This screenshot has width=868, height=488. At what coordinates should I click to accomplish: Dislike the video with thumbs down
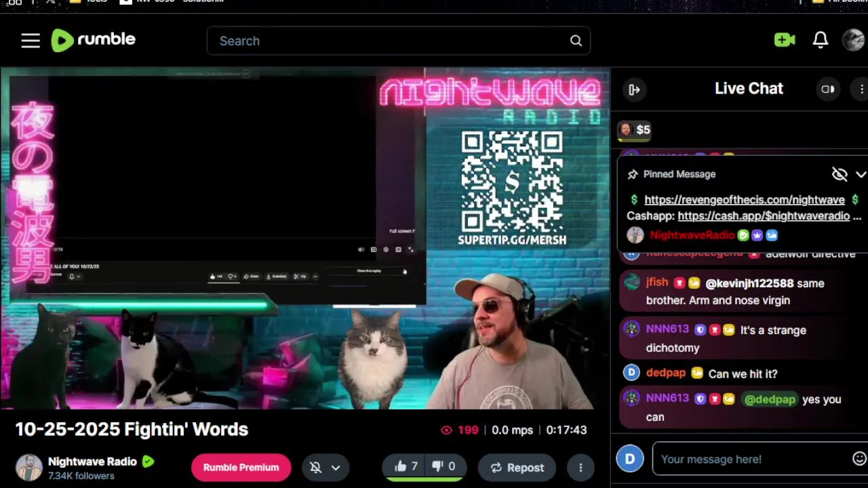point(444,466)
